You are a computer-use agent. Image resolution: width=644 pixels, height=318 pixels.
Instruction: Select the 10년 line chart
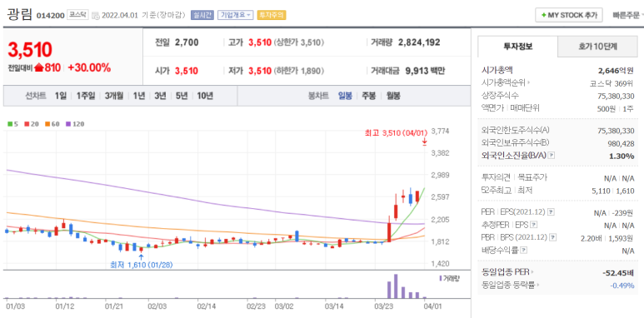(205, 96)
